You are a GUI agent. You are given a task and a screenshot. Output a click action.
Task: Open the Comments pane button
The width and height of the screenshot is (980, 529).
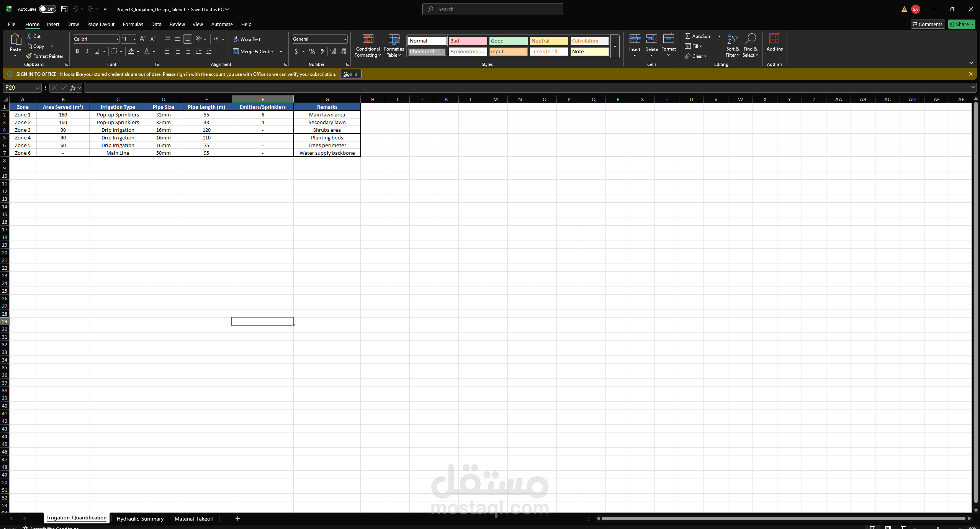(x=928, y=24)
